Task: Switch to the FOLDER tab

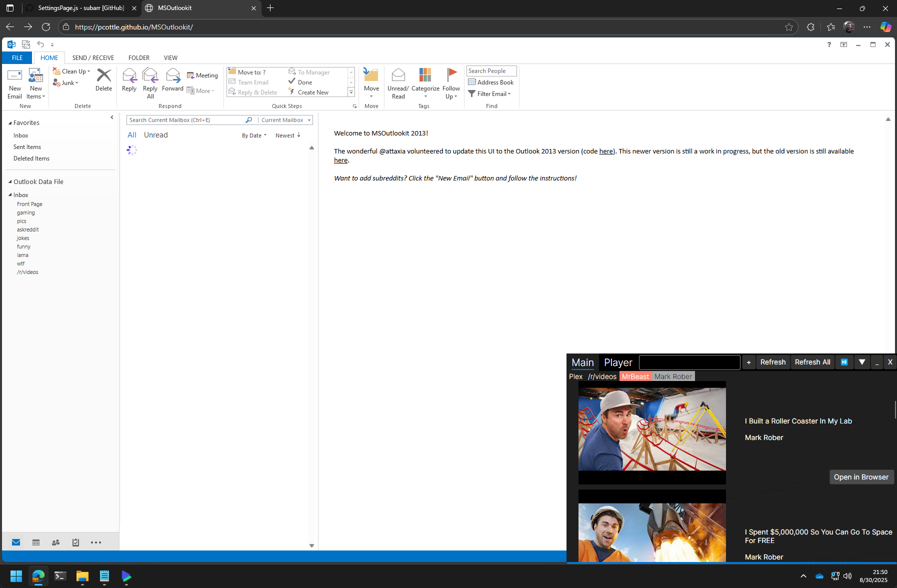Action: (139, 58)
